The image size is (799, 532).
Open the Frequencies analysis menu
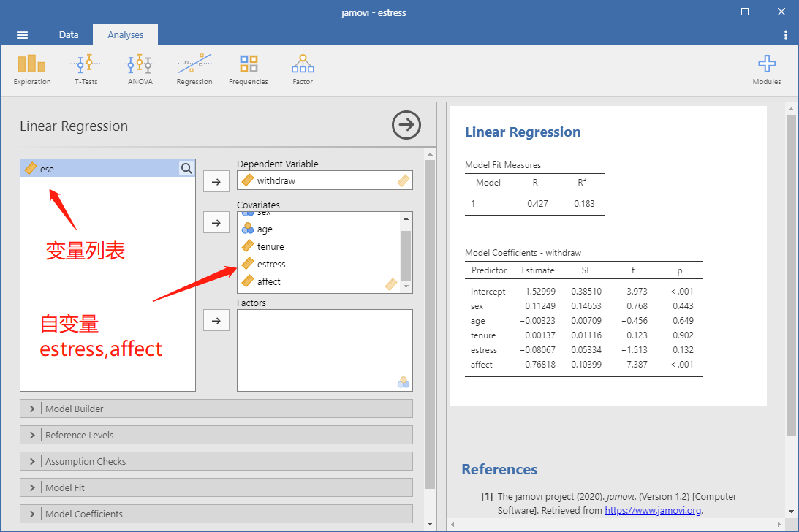248,70
